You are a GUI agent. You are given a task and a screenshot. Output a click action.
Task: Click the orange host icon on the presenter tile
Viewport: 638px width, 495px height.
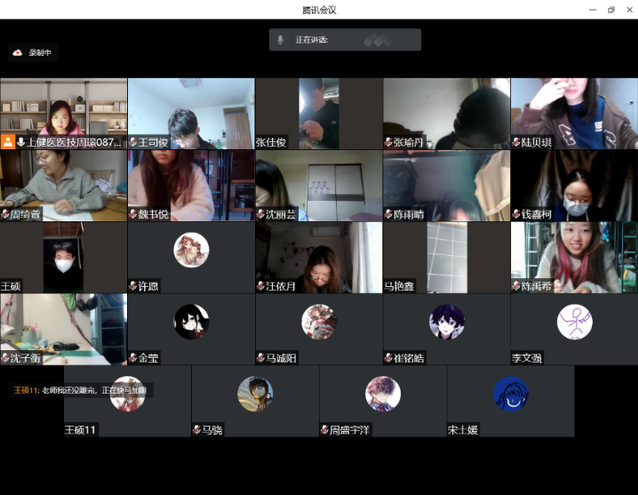[8, 143]
